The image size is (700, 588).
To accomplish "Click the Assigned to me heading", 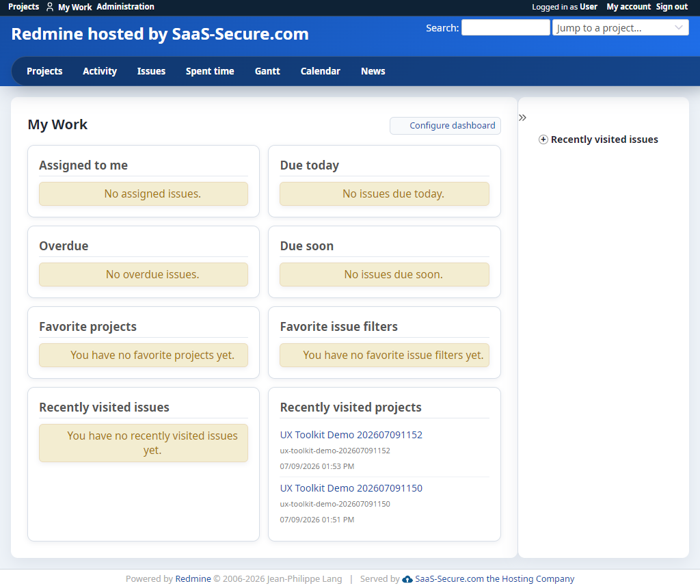I will click(x=83, y=165).
